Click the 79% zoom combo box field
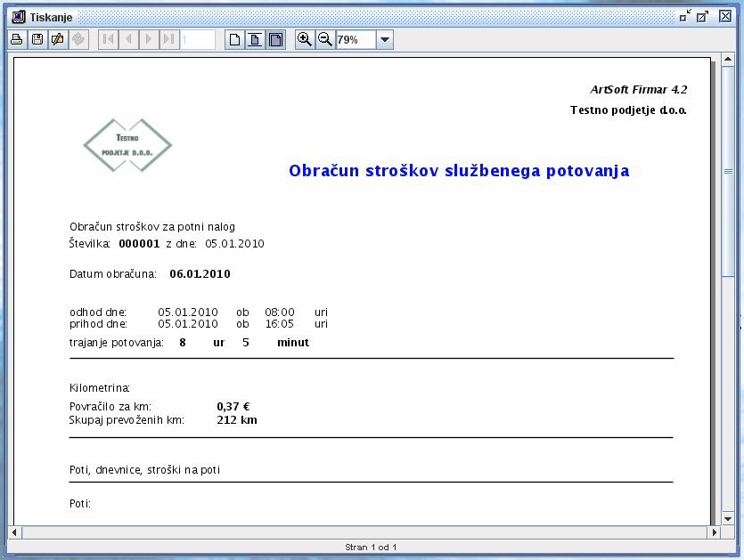The width and height of the screenshot is (744, 560). coord(356,40)
